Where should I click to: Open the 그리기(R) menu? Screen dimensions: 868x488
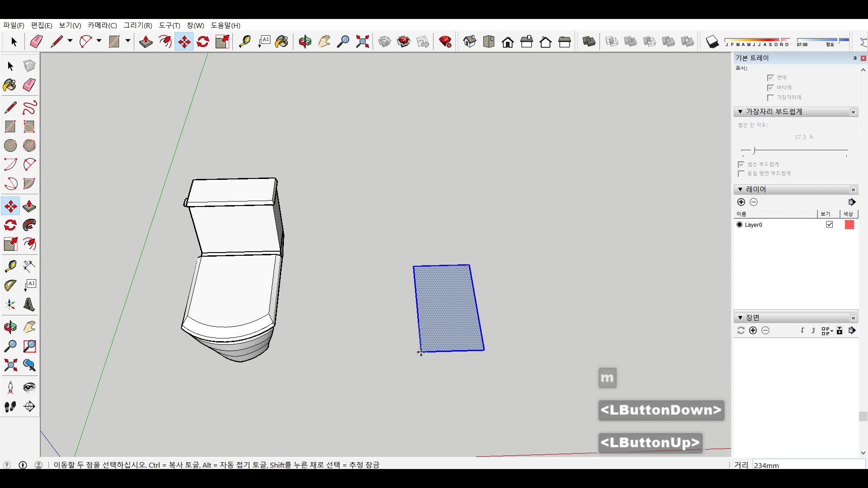click(x=138, y=25)
